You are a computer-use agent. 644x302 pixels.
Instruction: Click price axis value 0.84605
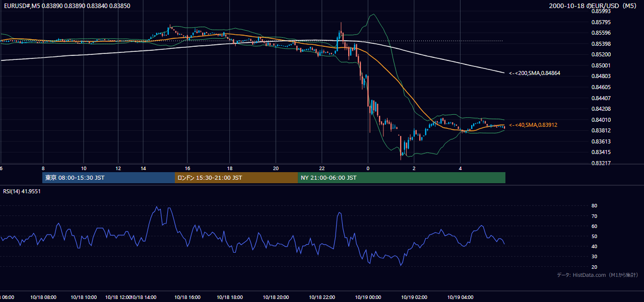pos(601,87)
